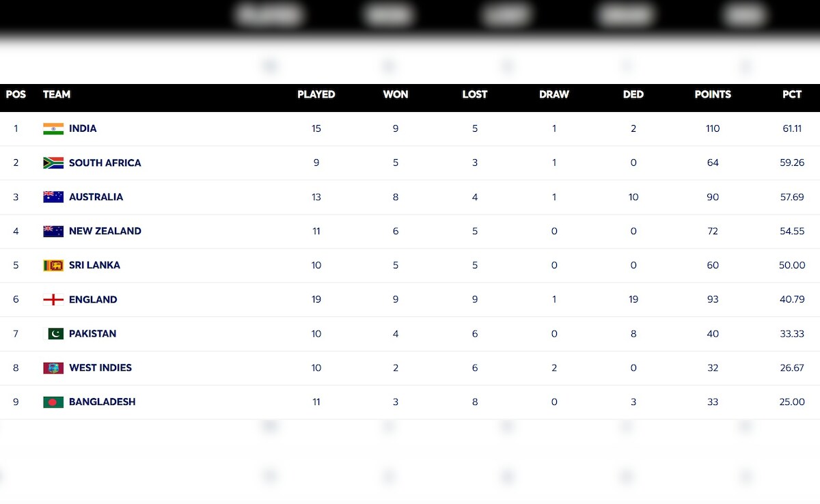Click the Australia flag icon
This screenshot has height=504, width=820.
pos(53,197)
